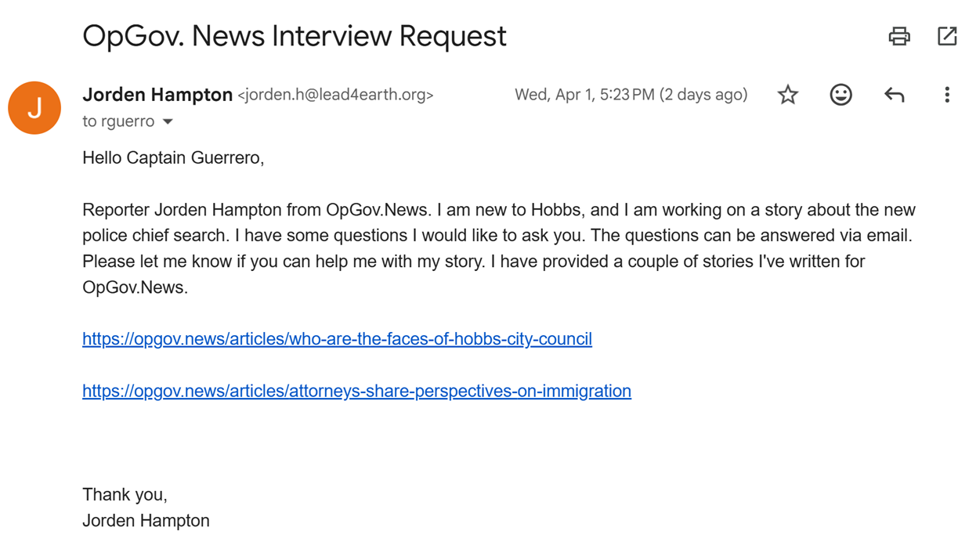Click the sender name Jorden Hampton in header
The image size is (976, 560).
(x=157, y=95)
